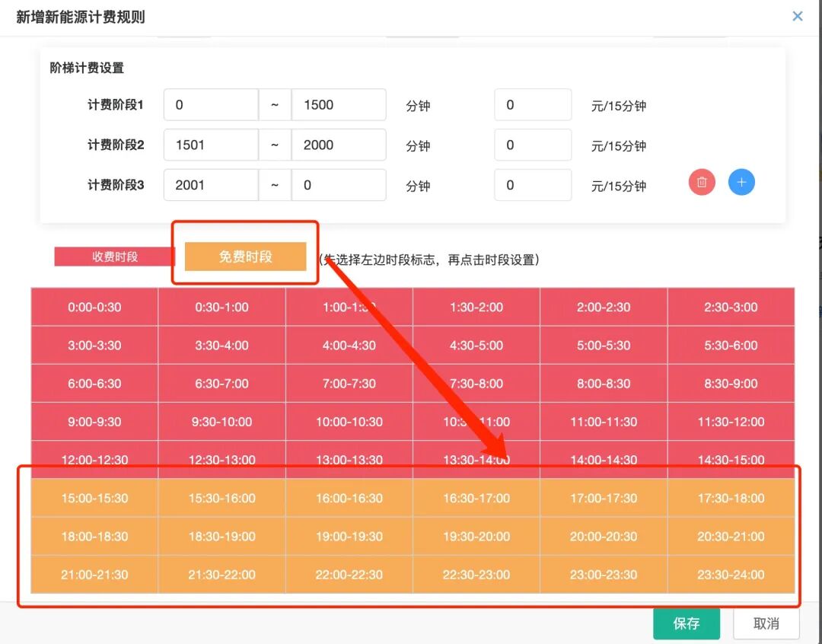Toggle free slot 22:00-22:30

(x=349, y=575)
